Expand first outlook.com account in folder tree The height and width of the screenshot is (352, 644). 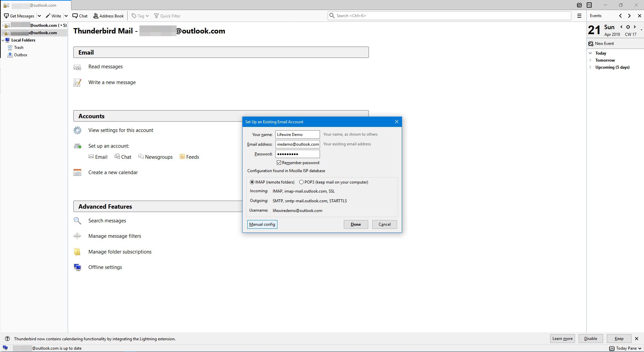coord(3,25)
